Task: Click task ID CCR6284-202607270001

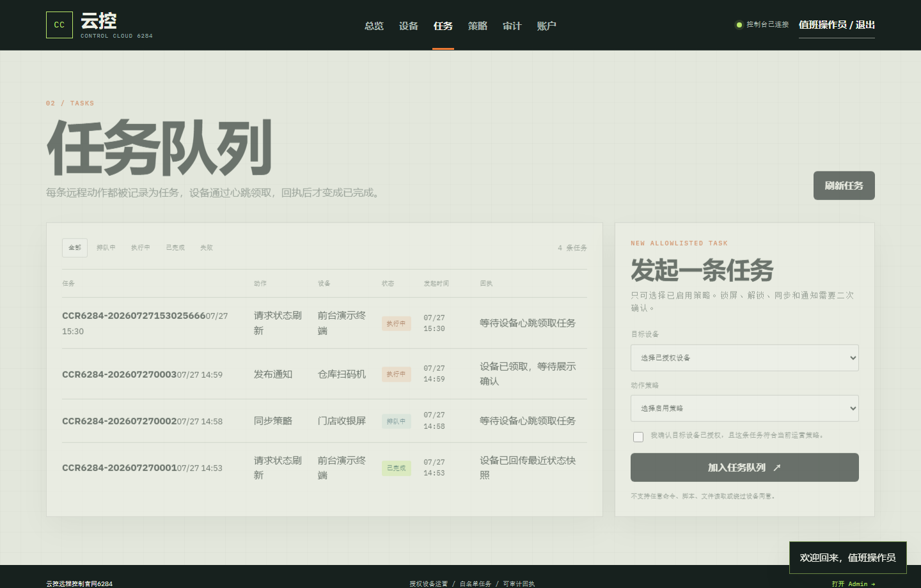Action: coord(119,468)
